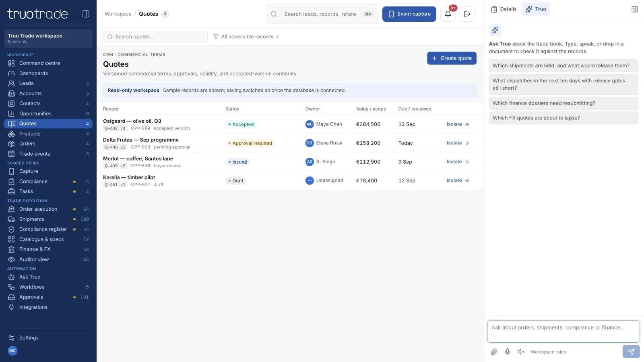
Task: Open Dashboards in the sidebar
Action: pos(48,73)
